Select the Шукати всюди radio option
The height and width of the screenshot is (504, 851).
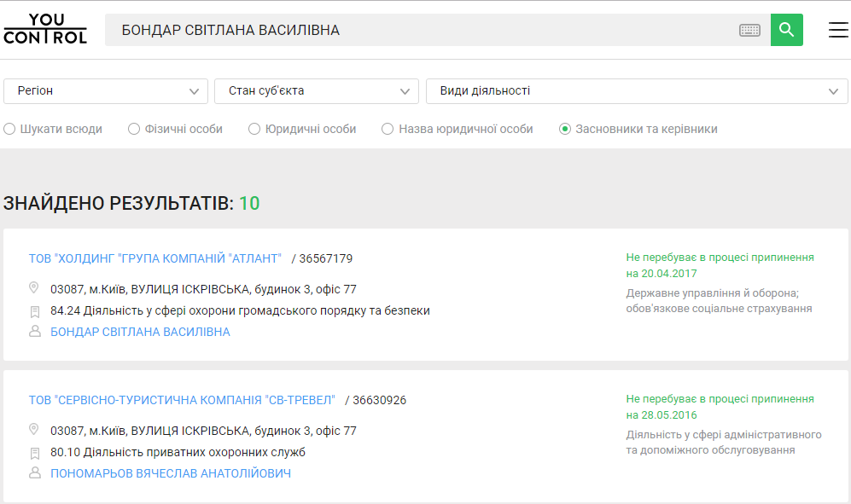click(x=9, y=130)
